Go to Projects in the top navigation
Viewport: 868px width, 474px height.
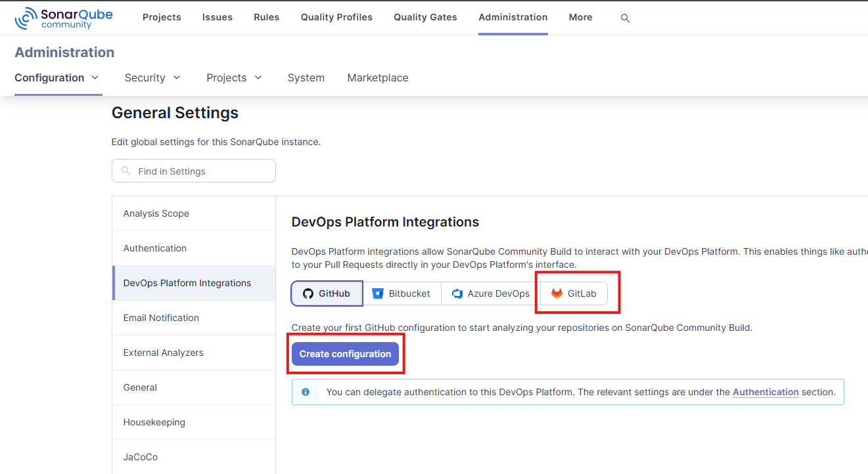coord(162,18)
